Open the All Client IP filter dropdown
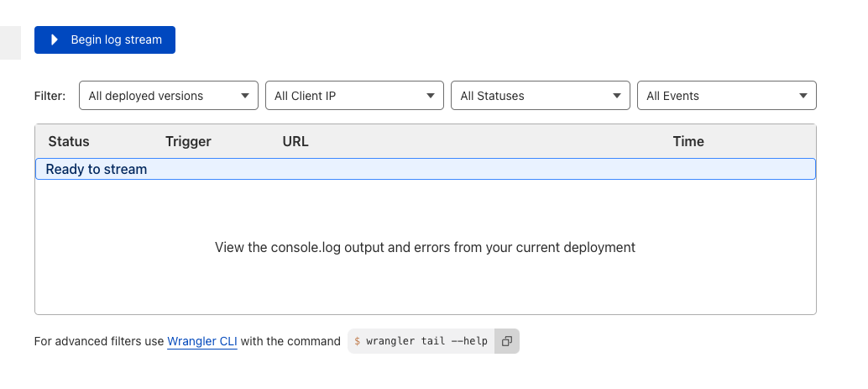 coord(354,95)
